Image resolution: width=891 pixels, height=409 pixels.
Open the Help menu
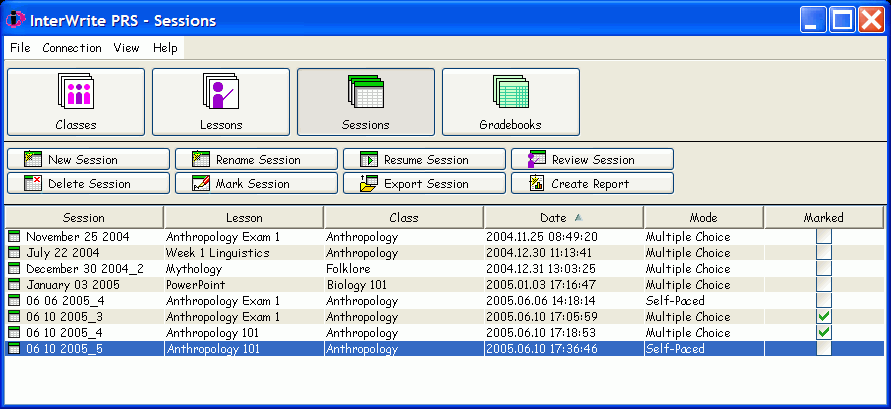click(x=165, y=48)
